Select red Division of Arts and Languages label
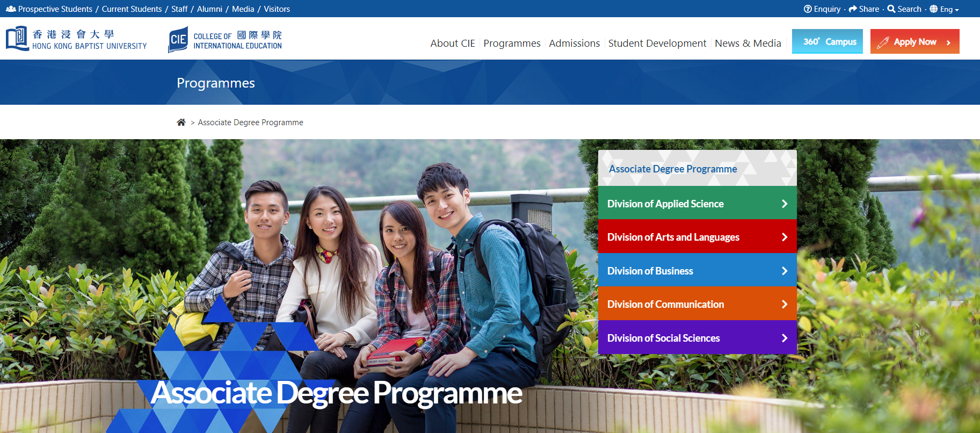Screen dimensions: 980x433 point(673,237)
